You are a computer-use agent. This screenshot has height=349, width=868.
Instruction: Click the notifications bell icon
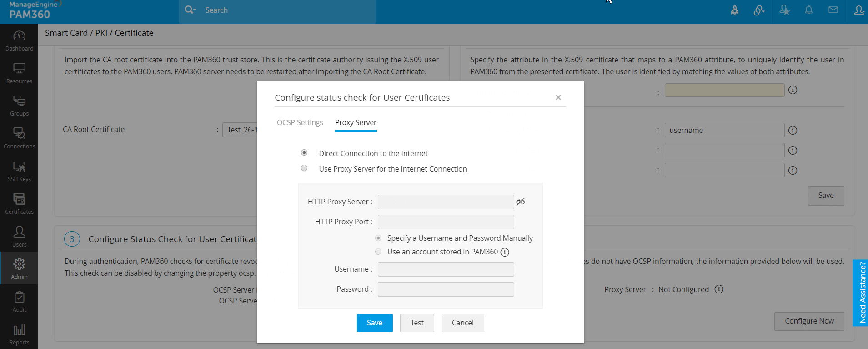point(808,10)
